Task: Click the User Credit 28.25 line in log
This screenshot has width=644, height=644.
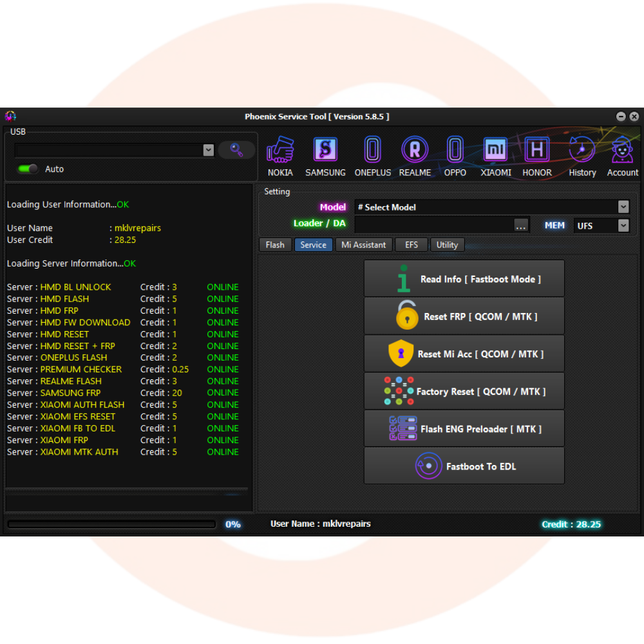Action: (x=71, y=240)
